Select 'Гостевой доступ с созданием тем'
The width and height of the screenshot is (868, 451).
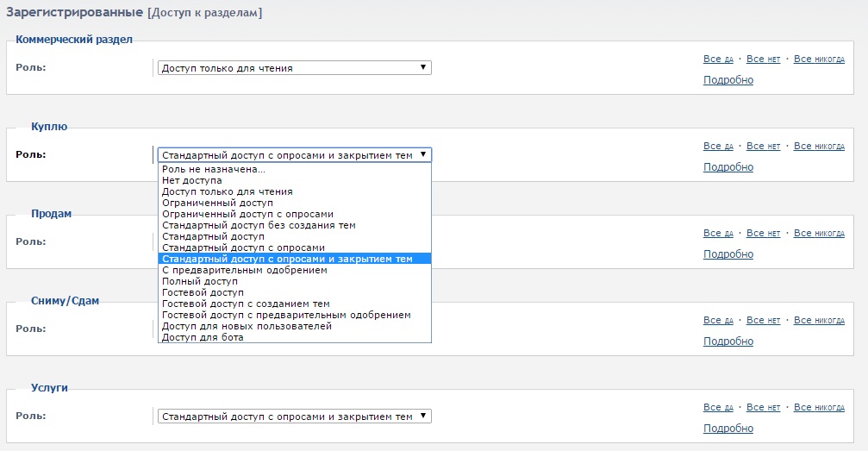point(246,304)
